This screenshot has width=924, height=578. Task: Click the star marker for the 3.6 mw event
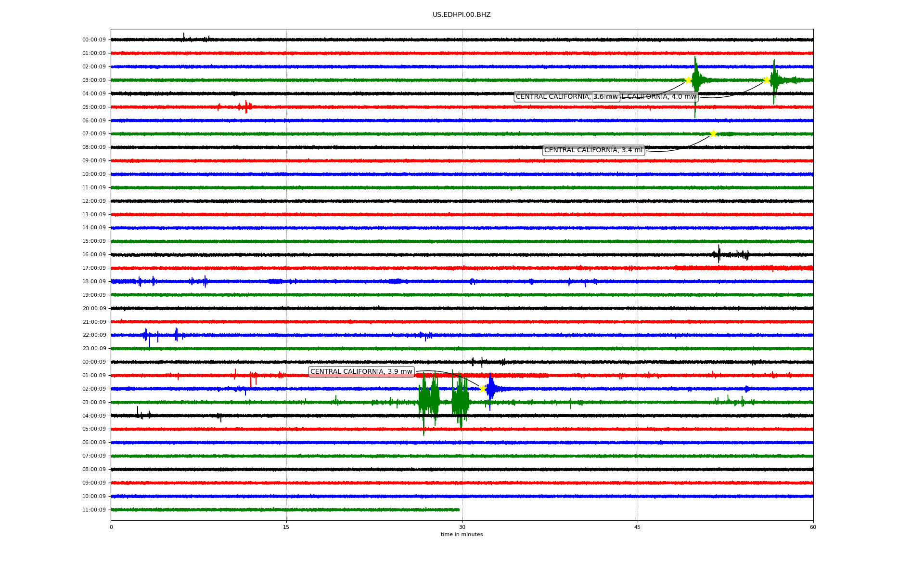(x=688, y=80)
